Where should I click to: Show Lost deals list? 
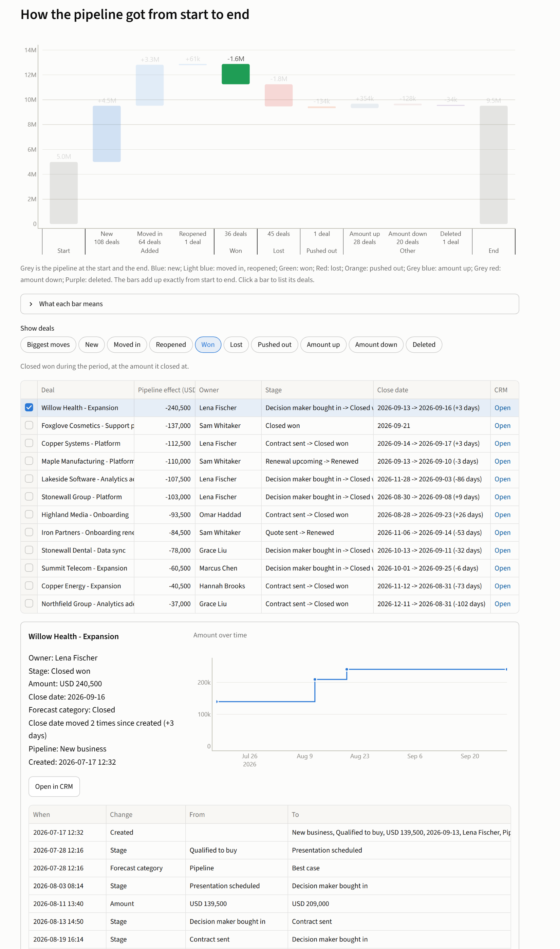tap(236, 345)
